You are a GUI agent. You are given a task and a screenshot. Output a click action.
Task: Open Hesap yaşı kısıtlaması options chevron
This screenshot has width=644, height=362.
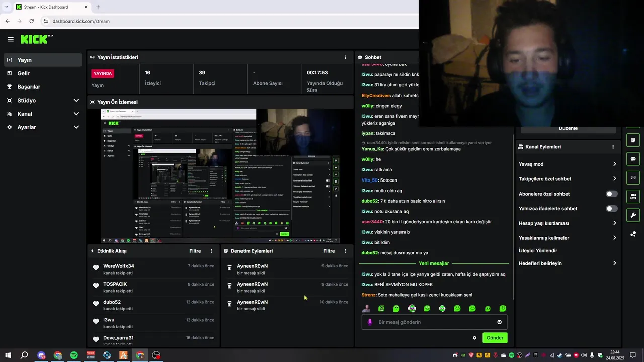click(x=614, y=223)
